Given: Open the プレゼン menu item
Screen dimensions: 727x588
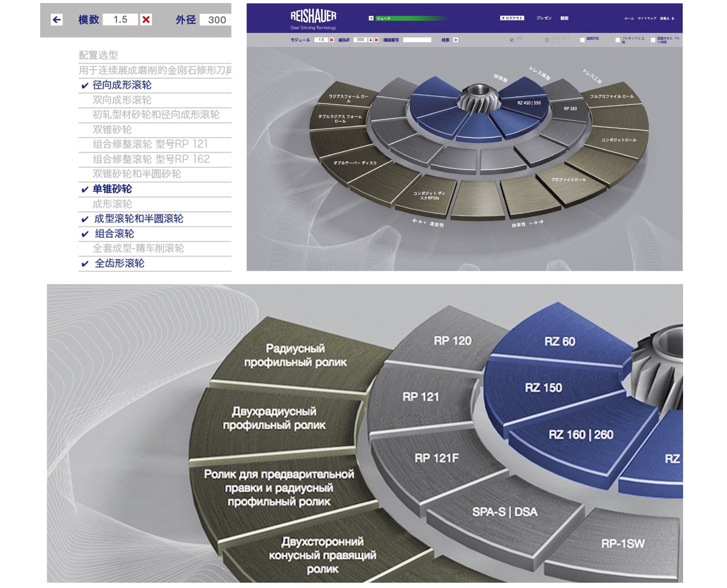Looking at the screenshot, I should [544, 18].
